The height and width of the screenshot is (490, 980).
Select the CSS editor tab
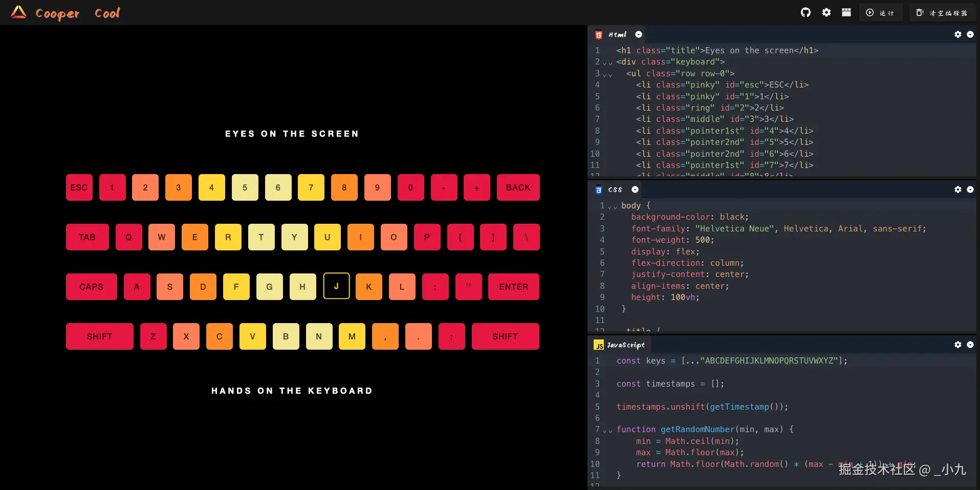tap(615, 190)
